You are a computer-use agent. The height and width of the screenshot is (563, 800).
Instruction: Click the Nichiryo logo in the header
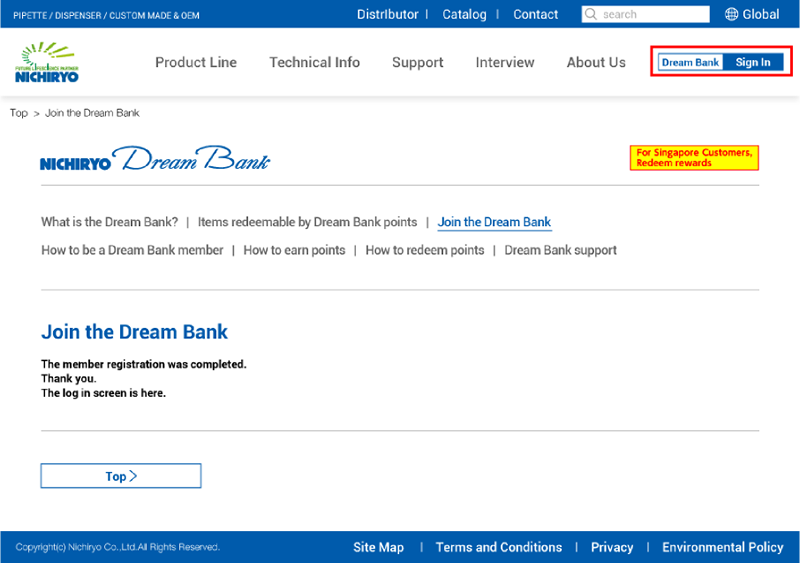tap(47, 62)
